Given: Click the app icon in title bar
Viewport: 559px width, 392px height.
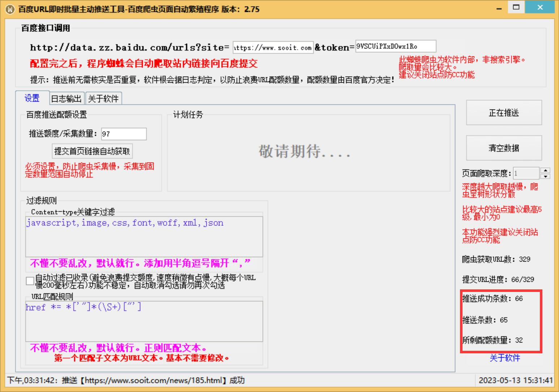Looking at the screenshot, I should (x=10, y=9).
